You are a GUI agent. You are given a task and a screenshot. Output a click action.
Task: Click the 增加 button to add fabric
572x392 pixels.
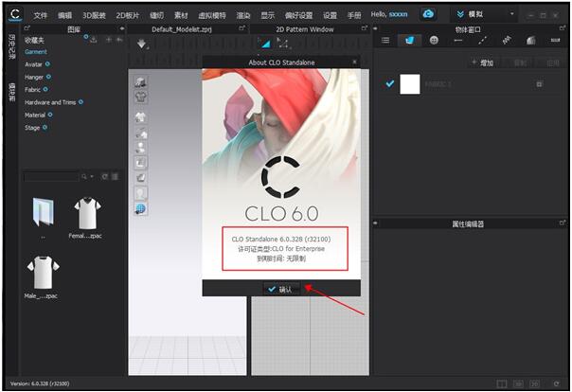pyautogui.click(x=487, y=62)
